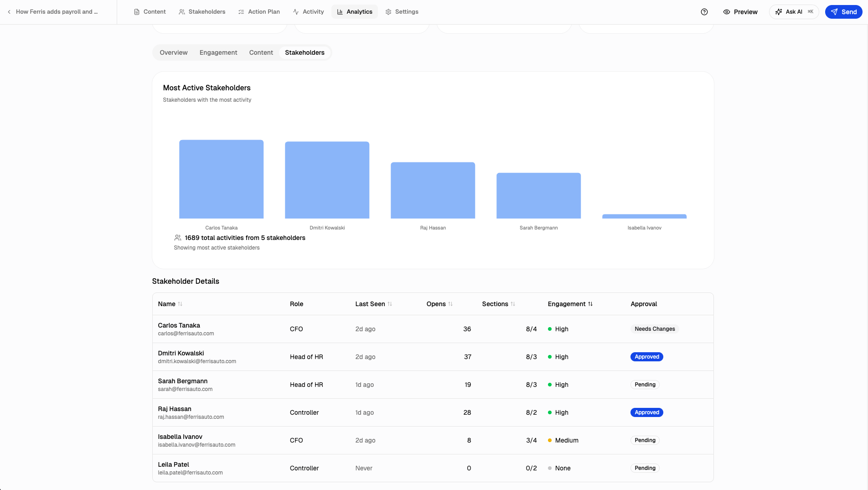The width and height of the screenshot is (868, 490).
Task: Click the Ask AI sparkle button
Action: click(x=794, y=12)
